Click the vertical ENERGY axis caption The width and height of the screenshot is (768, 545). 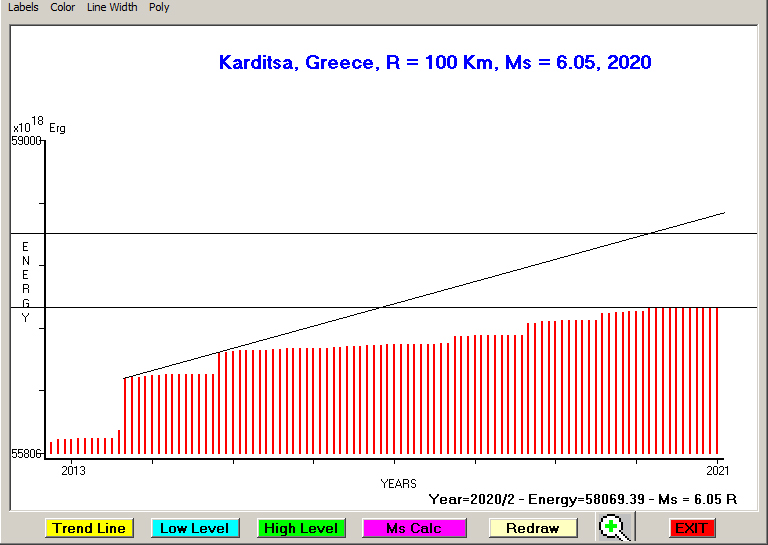[x=26, y=282]
